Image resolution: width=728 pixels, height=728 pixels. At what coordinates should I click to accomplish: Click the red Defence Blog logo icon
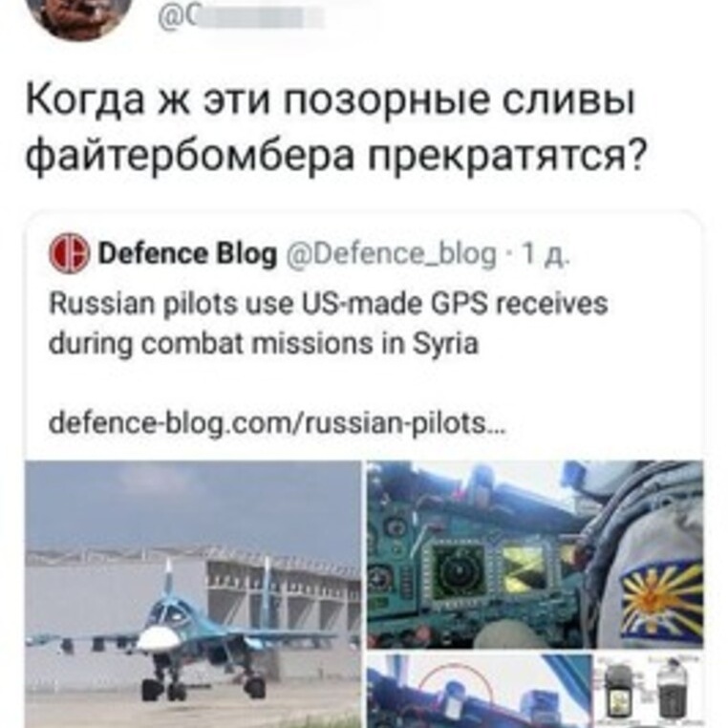point(69,252)
